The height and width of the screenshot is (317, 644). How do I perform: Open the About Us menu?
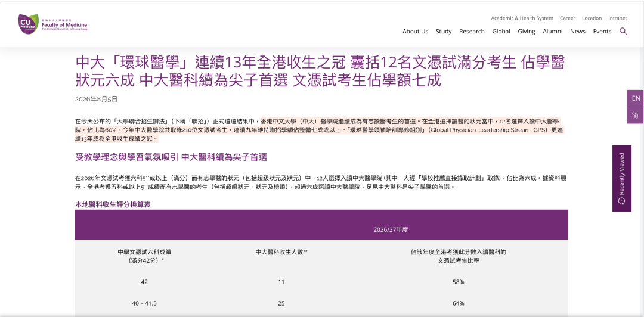[415, 31]
